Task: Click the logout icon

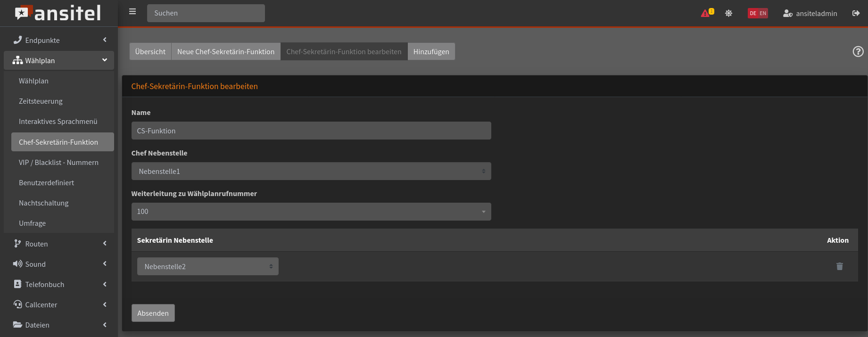Action: click(x=856, y=13)
